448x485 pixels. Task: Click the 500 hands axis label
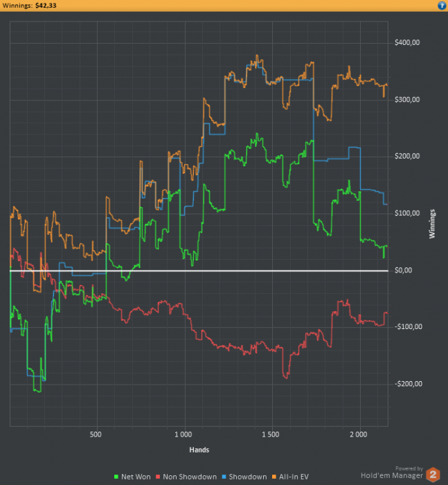96,434
